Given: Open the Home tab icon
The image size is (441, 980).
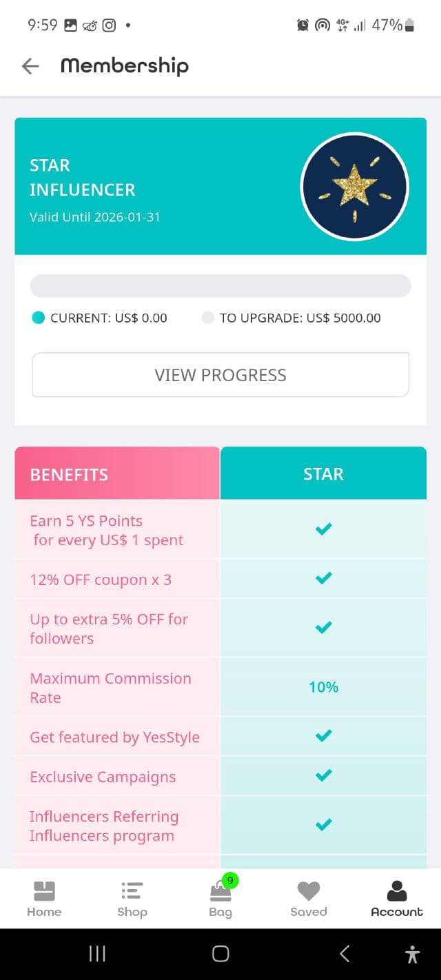Looking at the screenshot, I should [44, 891].
